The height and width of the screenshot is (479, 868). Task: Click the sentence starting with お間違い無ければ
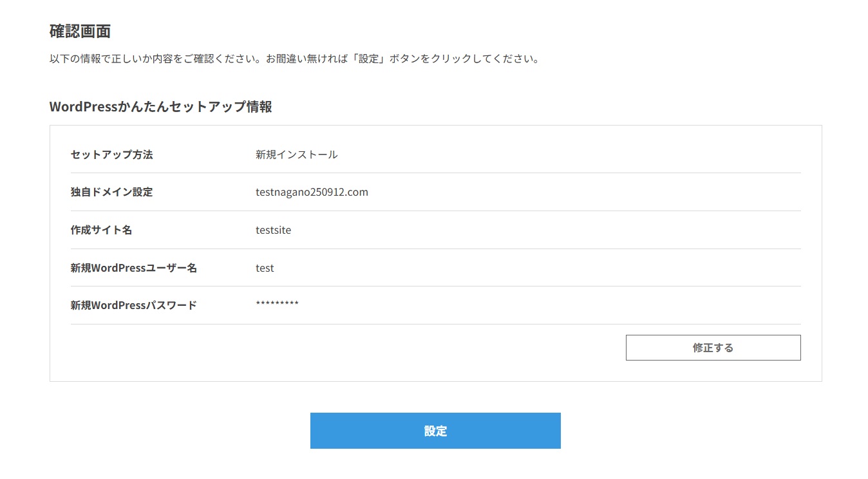tap(402, 59)
